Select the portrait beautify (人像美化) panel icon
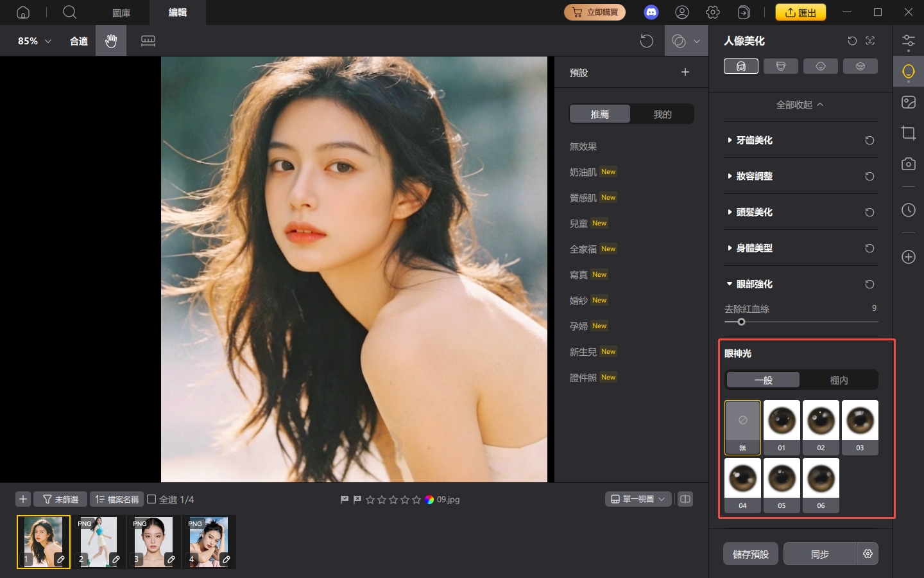 point(909,71)
